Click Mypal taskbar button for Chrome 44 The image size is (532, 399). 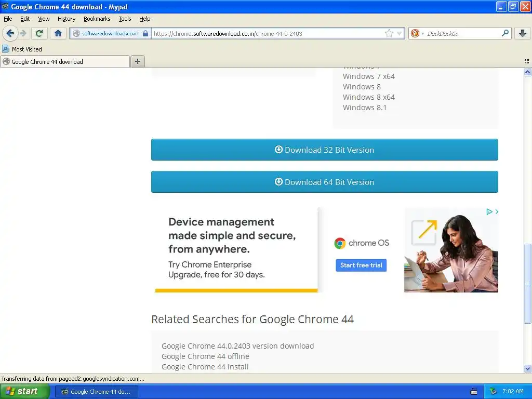(x=96, y=392)
